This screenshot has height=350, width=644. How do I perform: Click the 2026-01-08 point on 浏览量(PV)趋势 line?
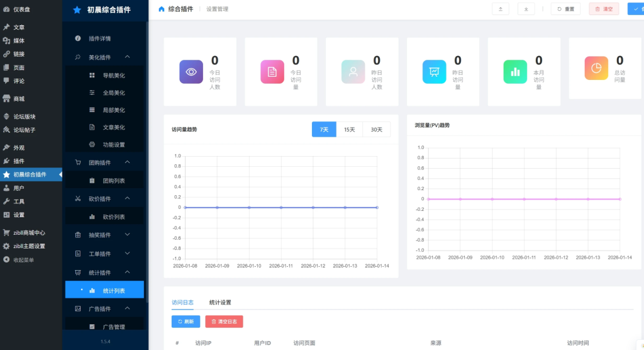(x=428, y=199)
